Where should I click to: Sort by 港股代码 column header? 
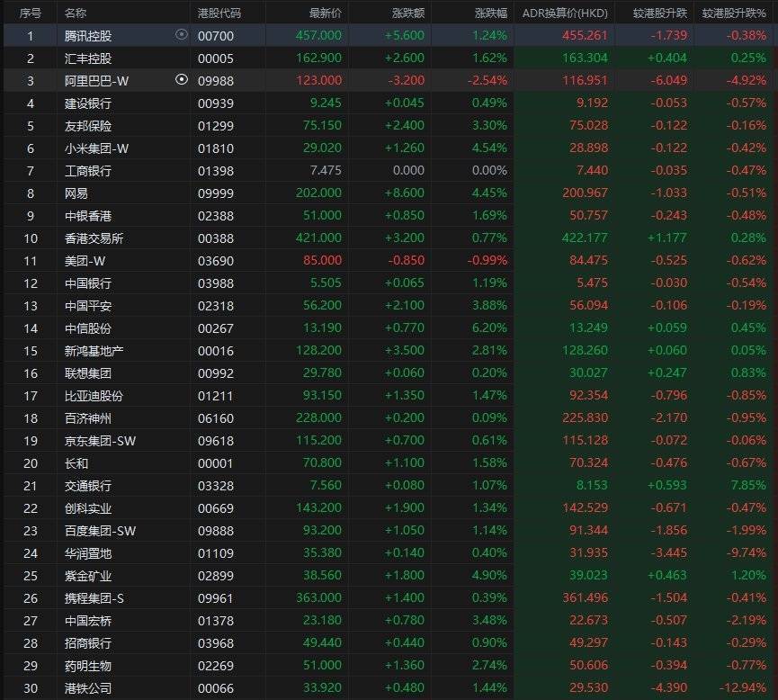pyautogui.click(x=219, y=13)
